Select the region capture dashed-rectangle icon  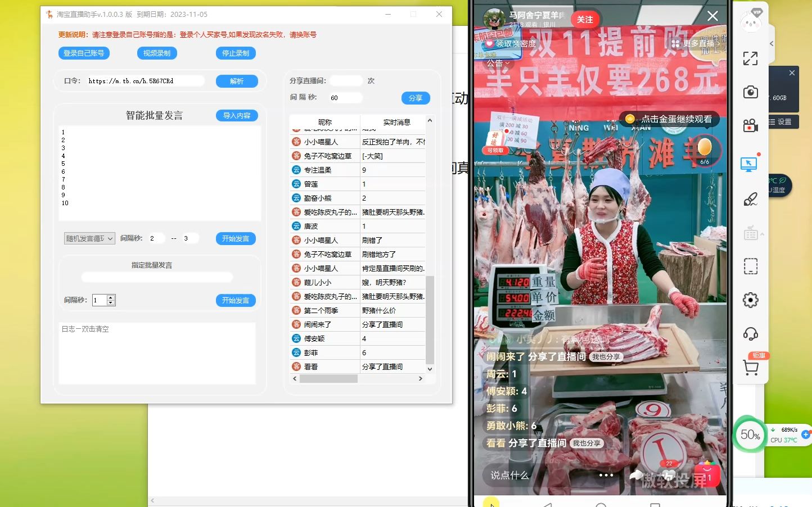(750, 266)
